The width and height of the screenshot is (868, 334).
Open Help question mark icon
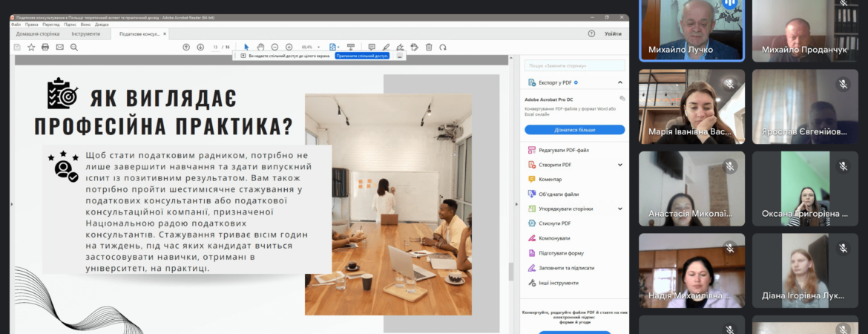(x=592, y=34)
